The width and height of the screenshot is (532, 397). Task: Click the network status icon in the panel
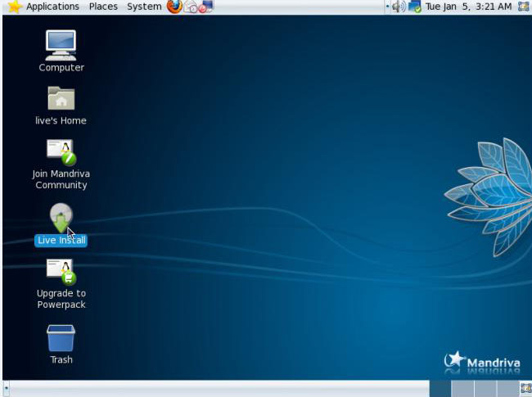coord(415,7)
